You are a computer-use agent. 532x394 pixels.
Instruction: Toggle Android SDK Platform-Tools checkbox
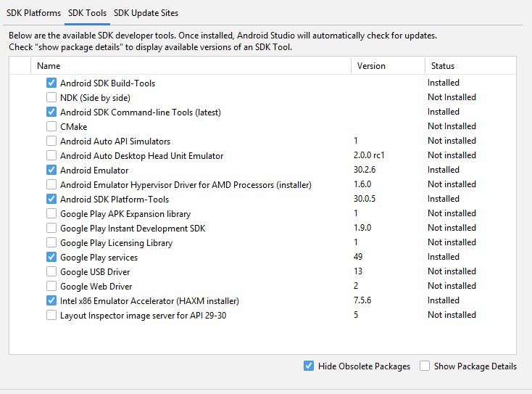click(51, 199)
